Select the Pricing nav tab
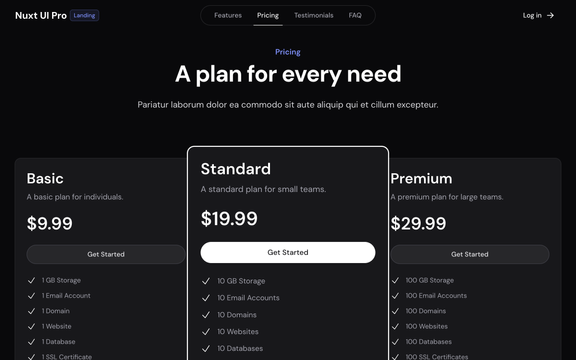576x360 pixels. pyautogui.click(x=268, y=15)
